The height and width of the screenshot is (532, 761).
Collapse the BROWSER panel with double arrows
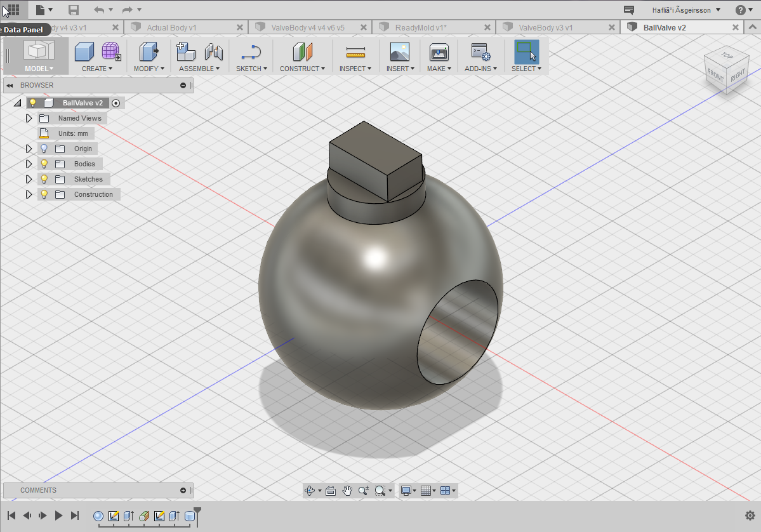[10, 86]
